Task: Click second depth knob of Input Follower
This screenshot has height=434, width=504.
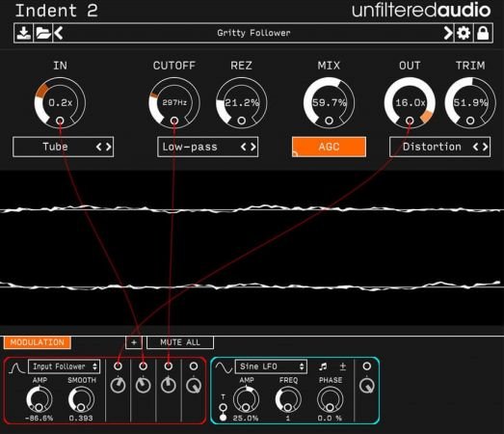Action: click(x=143, y=386)
